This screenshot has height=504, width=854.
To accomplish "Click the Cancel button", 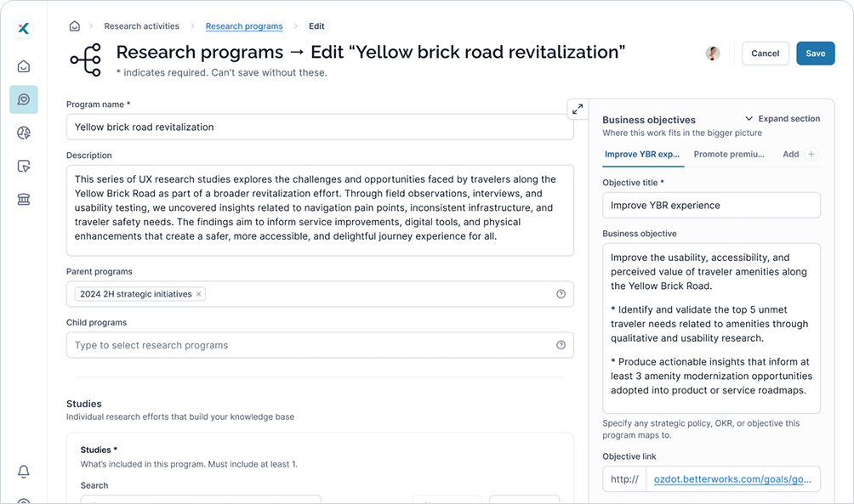I will [x=766, y=54].
